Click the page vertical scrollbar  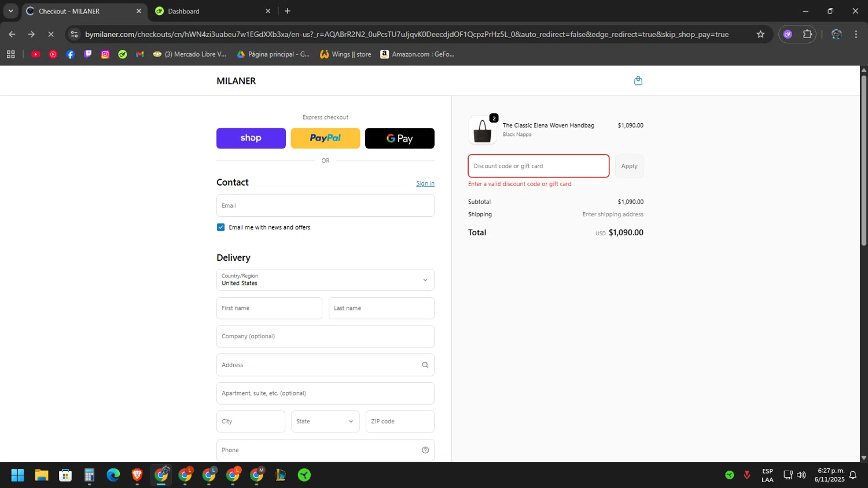(x=863, y=160)
